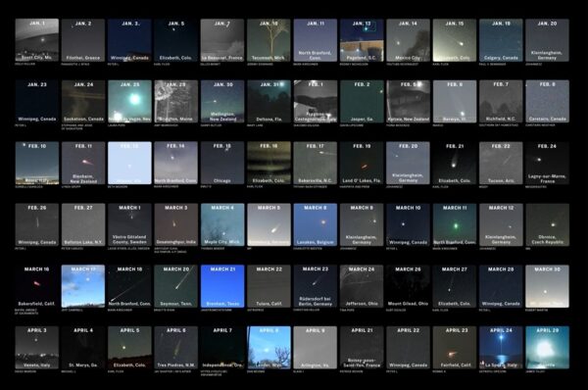View the Jan. 10 Tecumseh, Mich. image
The image size is (588, 390).
pos(269,40)
